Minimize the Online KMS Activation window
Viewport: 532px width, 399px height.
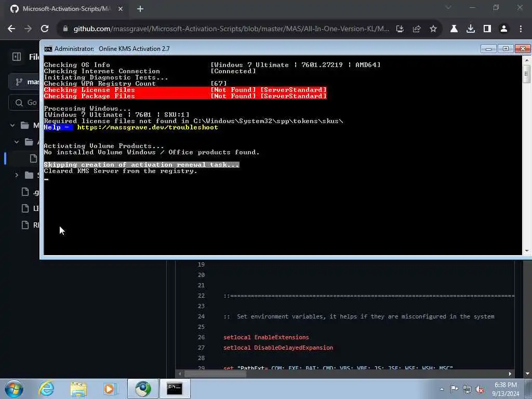488,49
